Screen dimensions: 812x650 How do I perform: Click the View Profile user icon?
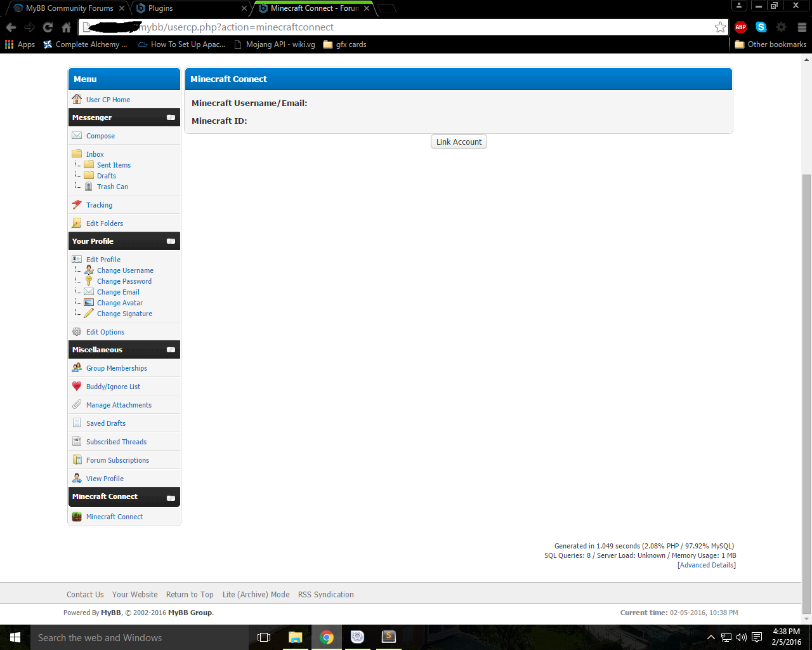[77, 478]
